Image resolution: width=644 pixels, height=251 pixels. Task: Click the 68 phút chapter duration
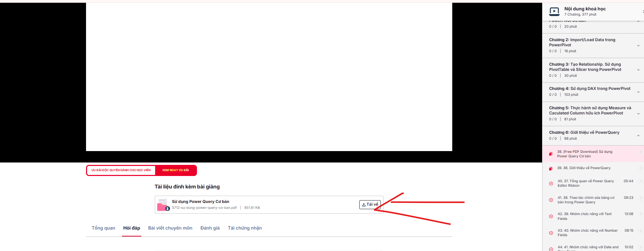[x=570, y=139]
